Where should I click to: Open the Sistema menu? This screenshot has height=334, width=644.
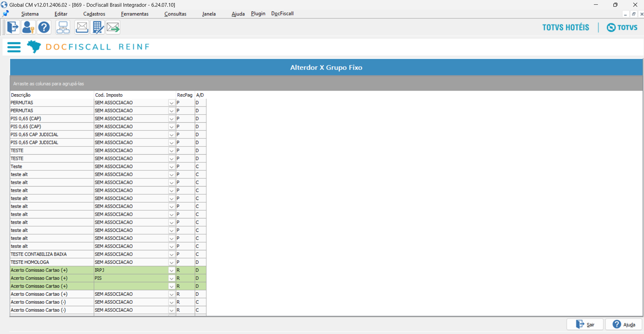point(30,14)
